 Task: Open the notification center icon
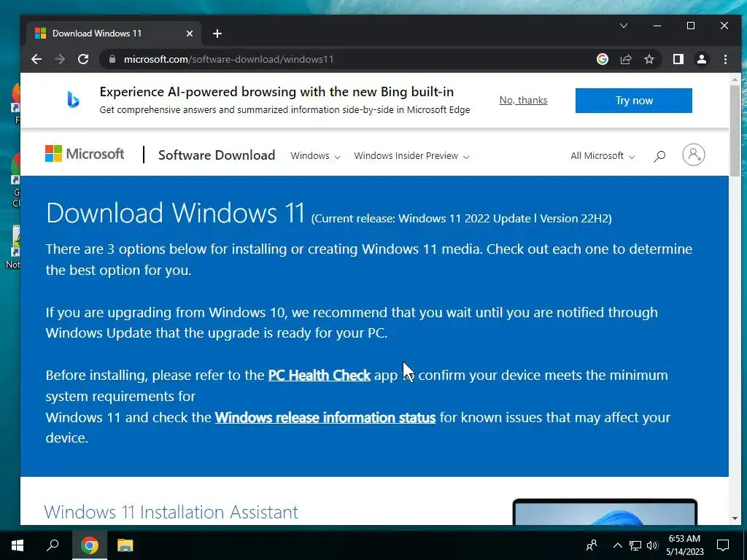(x=723, y=545)
